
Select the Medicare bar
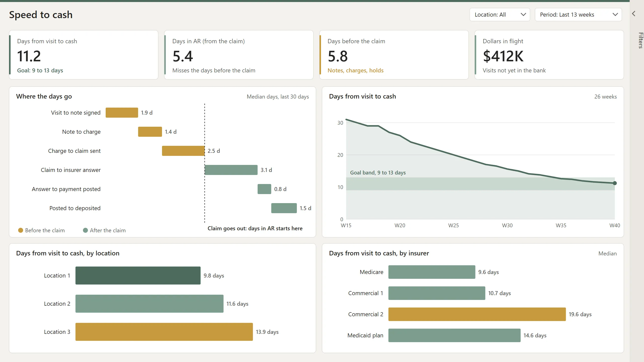(x=432, y=272)
